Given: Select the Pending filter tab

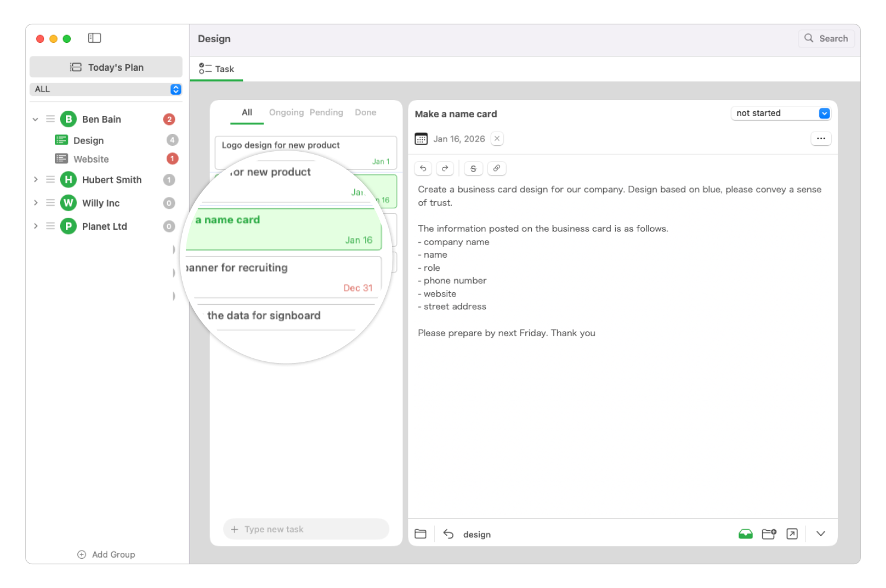Looking at the screenshot, I should (326, 112).
